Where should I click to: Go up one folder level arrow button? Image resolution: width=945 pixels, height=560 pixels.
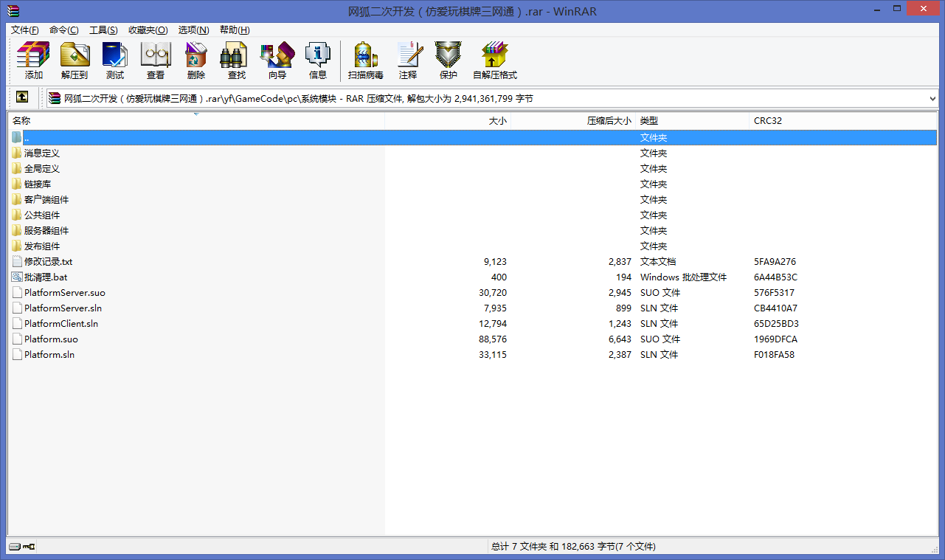(22, 97)
